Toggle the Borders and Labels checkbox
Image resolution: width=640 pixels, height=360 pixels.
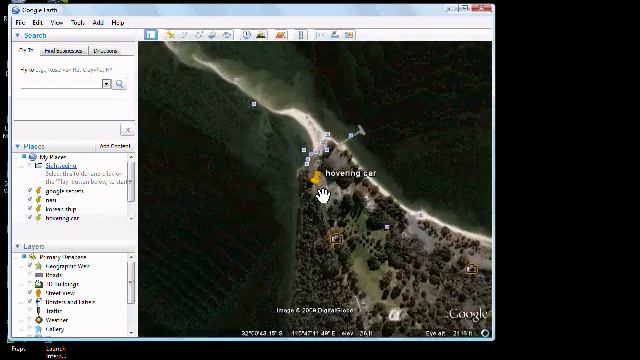30,302
